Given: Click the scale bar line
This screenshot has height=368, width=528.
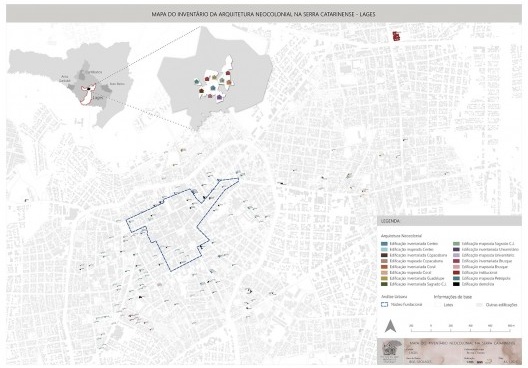Looking at the screenshot, I should [x=461, y=330].
